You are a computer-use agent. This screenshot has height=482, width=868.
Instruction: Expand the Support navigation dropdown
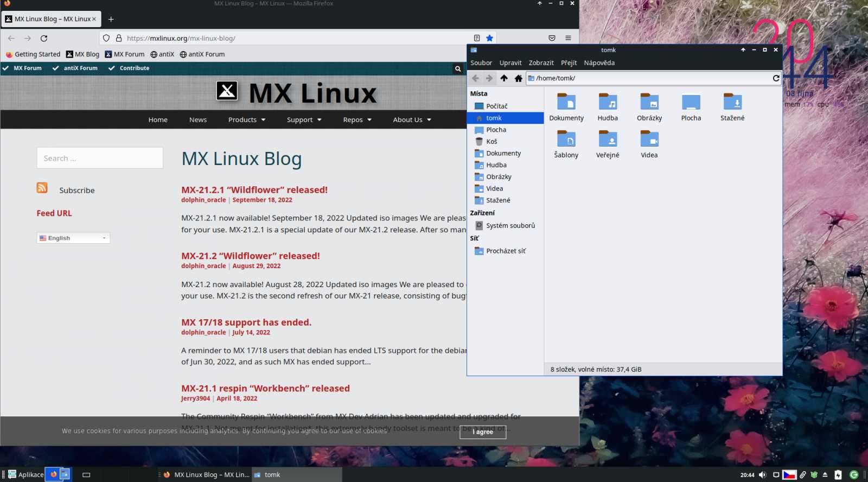click(x=304, y=120)
